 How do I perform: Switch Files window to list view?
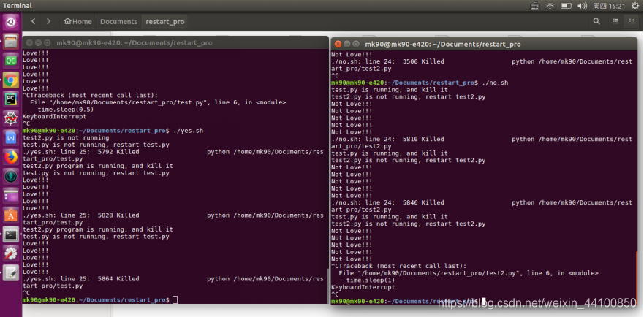pos(615,21)
